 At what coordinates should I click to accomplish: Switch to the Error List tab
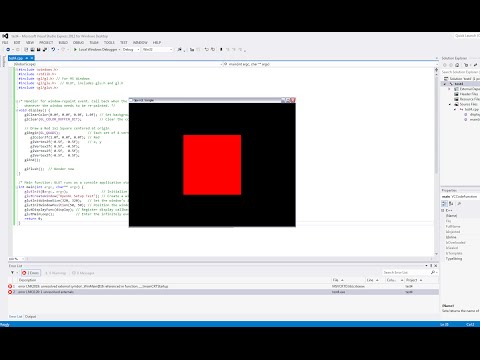16,316
